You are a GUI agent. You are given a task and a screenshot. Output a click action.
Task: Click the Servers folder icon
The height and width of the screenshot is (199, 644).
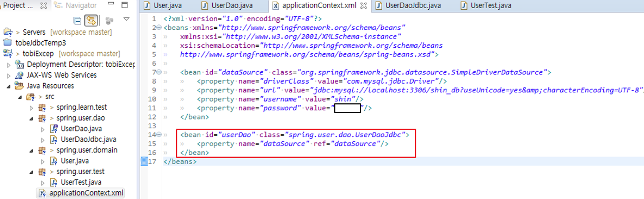8,32
